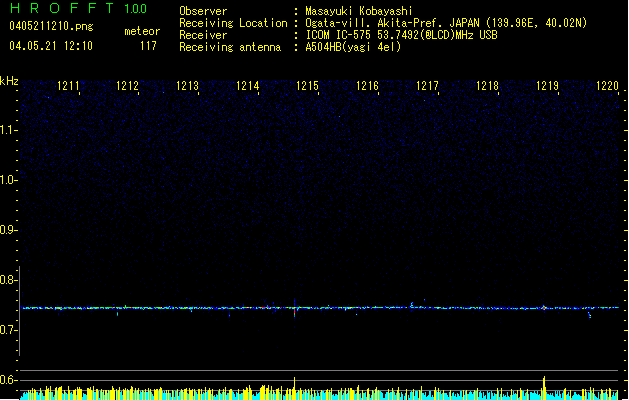Viewport: 629px width, 400px height.
Task: Click the 1214 time axis marker
Action: click(x=248, y=86)
